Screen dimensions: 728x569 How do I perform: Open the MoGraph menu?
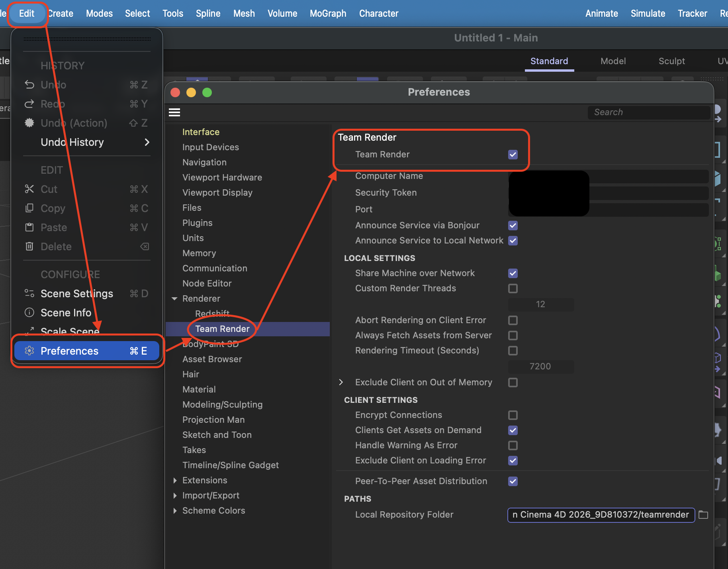click(328, 14)
